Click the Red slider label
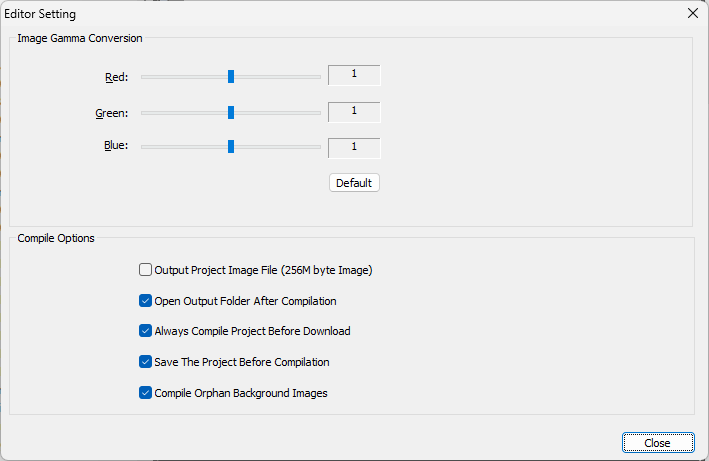The width and height of the screenshot is (709, 461). coord(116,77)
